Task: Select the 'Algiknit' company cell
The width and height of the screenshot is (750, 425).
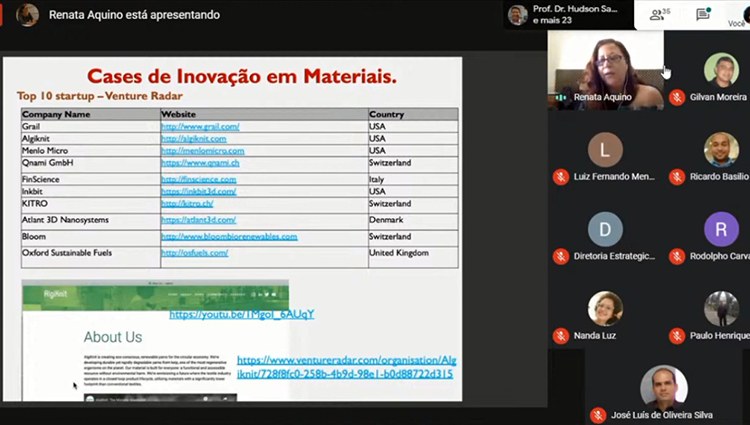Action: 91,139
